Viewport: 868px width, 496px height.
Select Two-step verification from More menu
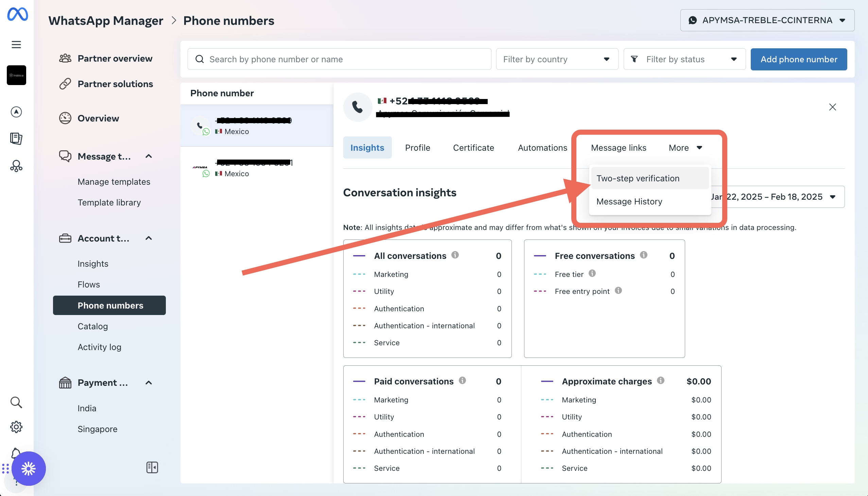click(649, 178)
